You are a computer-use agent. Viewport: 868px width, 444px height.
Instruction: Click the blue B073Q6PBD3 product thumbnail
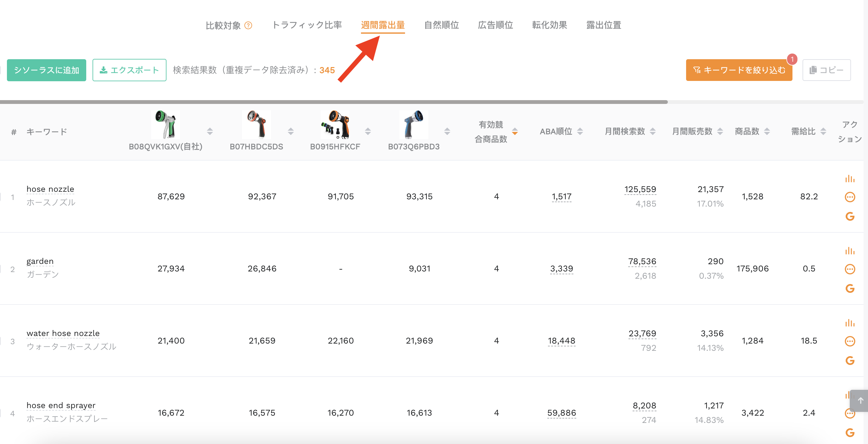pos(414,124)
